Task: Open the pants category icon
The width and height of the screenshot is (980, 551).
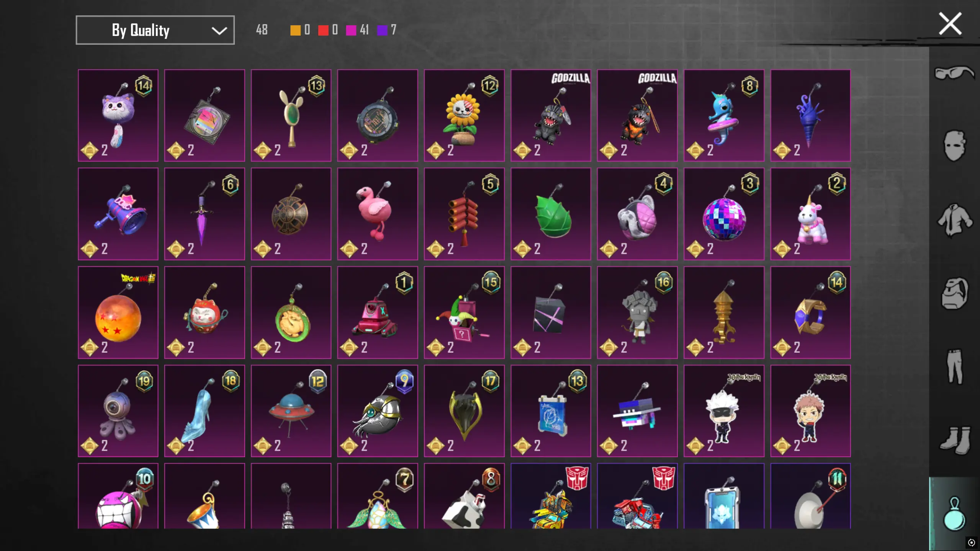Action: pyautogui.click(x=954, y=366)
